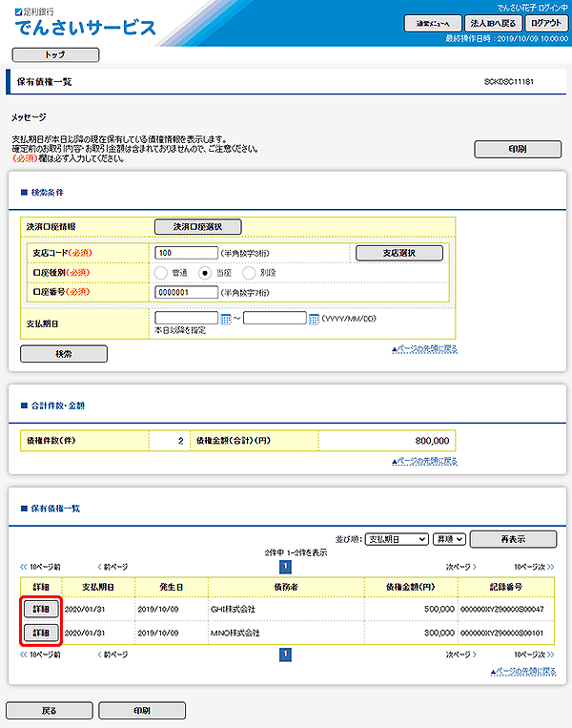This screenshot has height=728, width=572.
Task: Open the 支払期日 sort field dropdown
Action: 397,539
